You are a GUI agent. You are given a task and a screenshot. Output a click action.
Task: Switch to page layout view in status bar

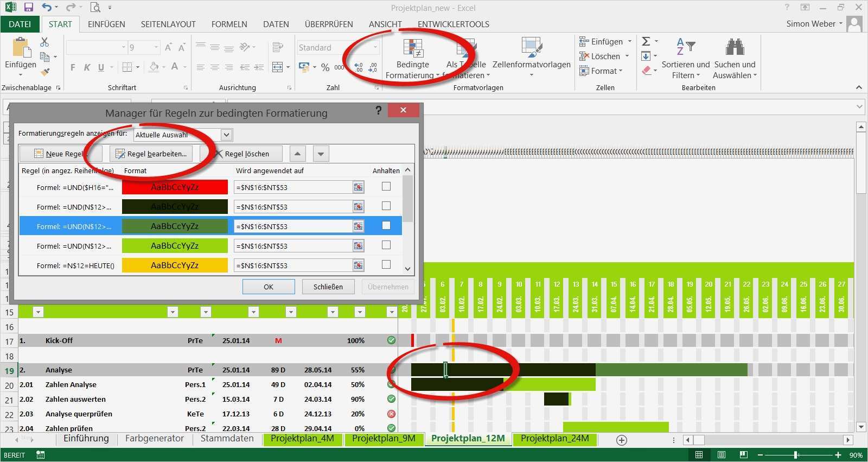[x=722, y=455]
